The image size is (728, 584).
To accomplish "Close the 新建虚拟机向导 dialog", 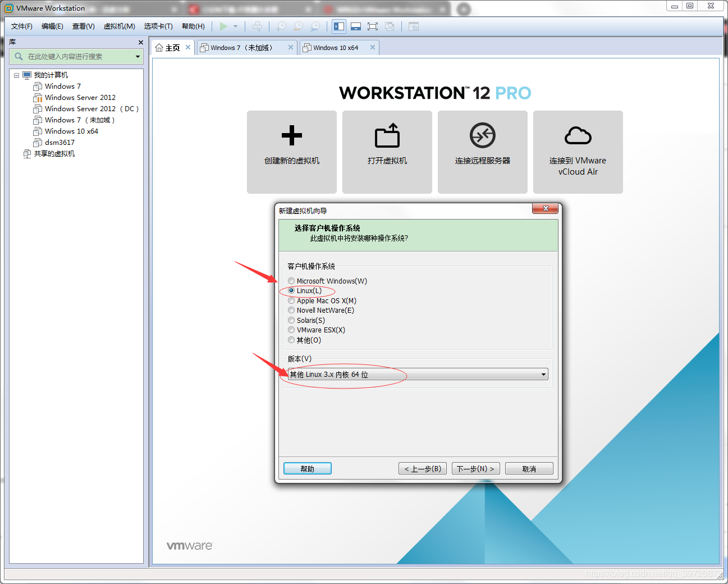I will pos(545,209).
